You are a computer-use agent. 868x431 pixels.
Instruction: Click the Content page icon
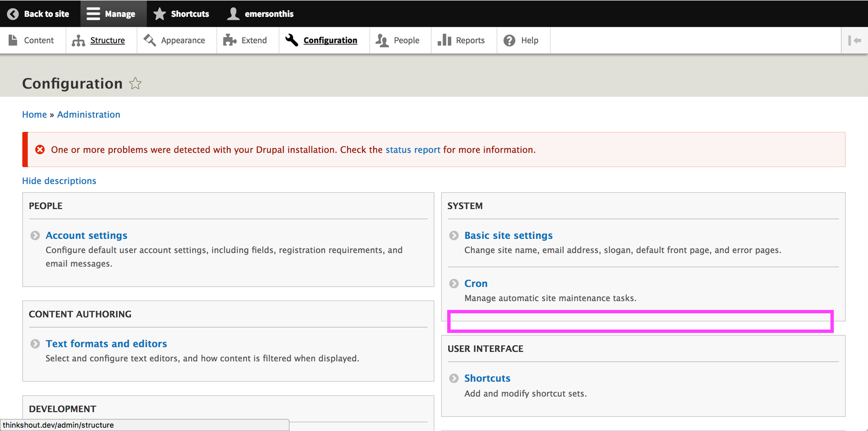tap(13, 40)
